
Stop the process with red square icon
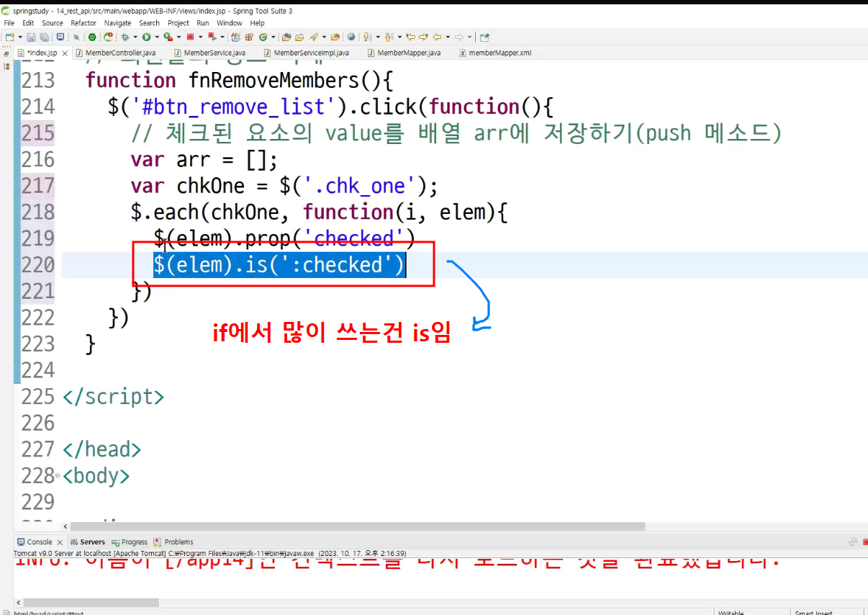click(190, 37)
